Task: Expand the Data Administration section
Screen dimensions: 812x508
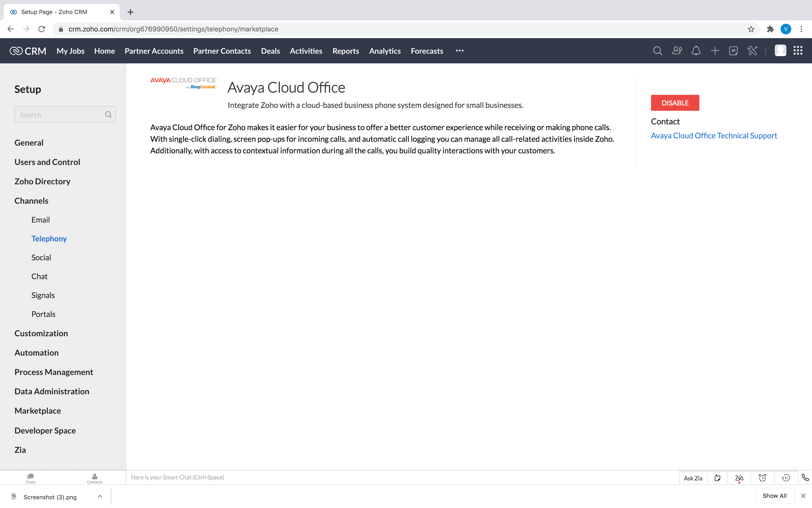Action: pyautogui.click(x=52, y=391)
